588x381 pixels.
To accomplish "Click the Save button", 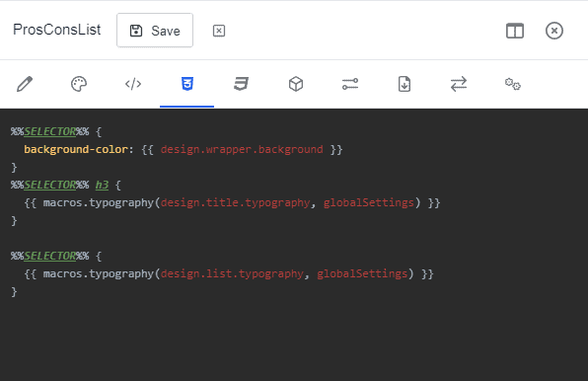I will (155, 31).
